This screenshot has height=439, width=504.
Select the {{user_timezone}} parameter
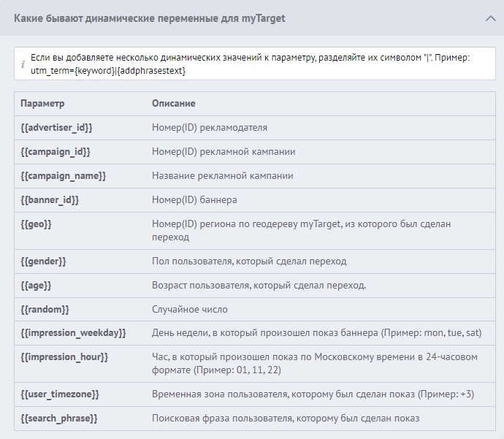[x=60, y=394]
